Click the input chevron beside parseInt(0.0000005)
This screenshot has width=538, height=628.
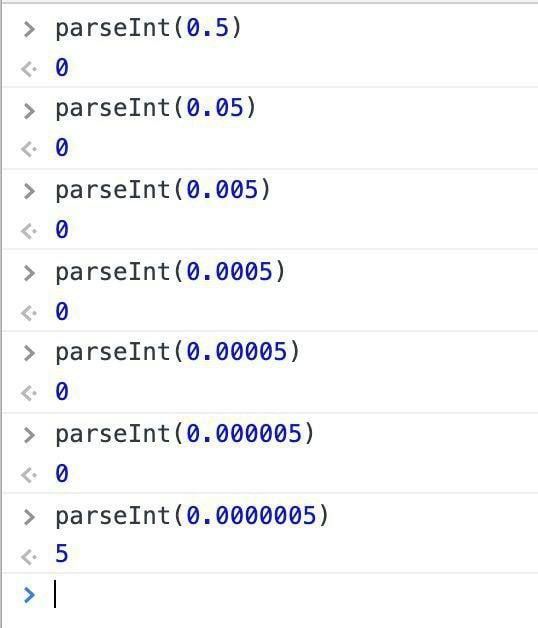tap(29, 517)
